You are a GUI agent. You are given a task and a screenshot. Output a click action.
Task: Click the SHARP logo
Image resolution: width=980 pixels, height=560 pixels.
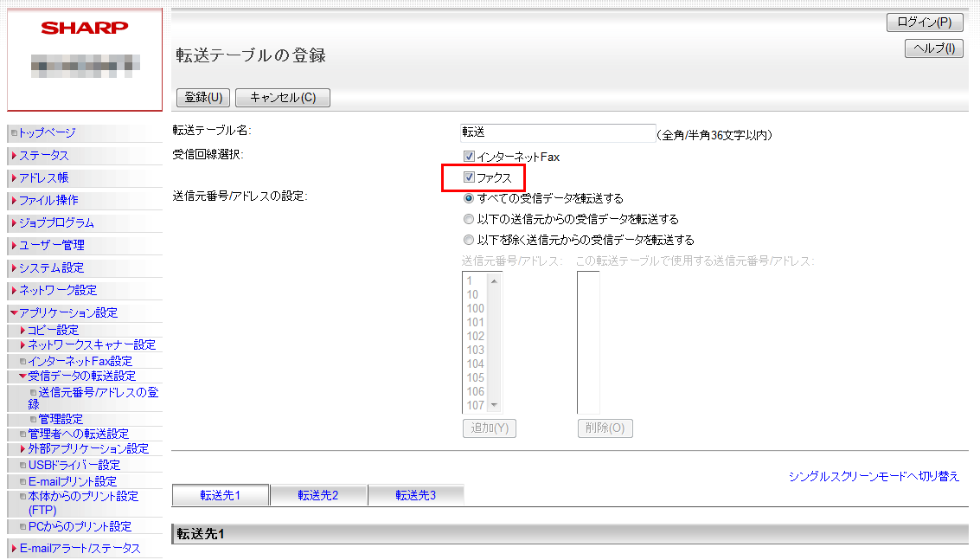pos(85,29)
